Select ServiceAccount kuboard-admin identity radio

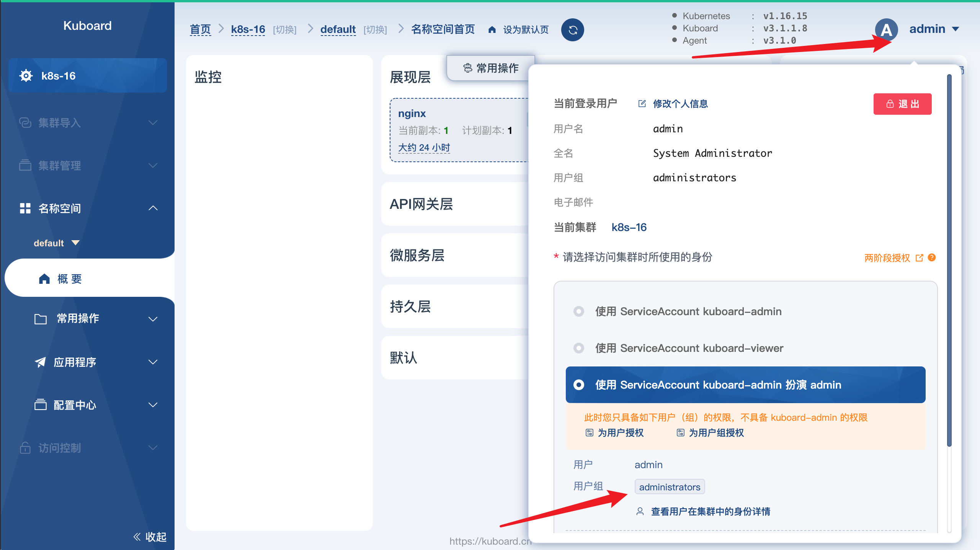click(x=579, y=311)
